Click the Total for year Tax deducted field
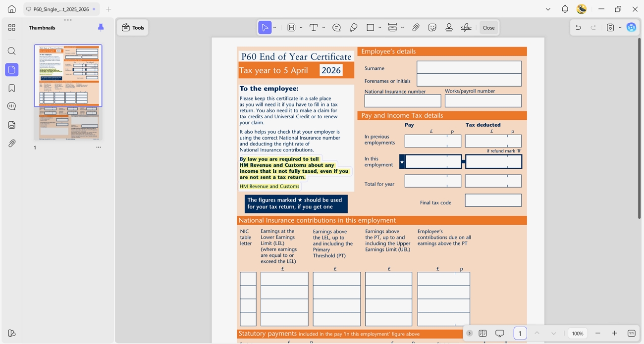Screen dimensions: 644x344 coord(493,181)
